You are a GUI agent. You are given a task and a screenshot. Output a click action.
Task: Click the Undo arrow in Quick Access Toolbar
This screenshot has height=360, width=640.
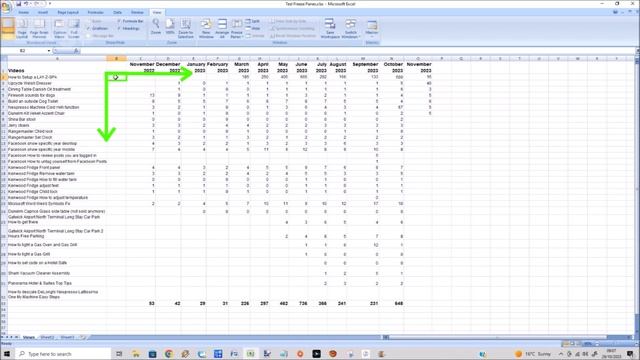pyautogui.click(x=26, y=4)
